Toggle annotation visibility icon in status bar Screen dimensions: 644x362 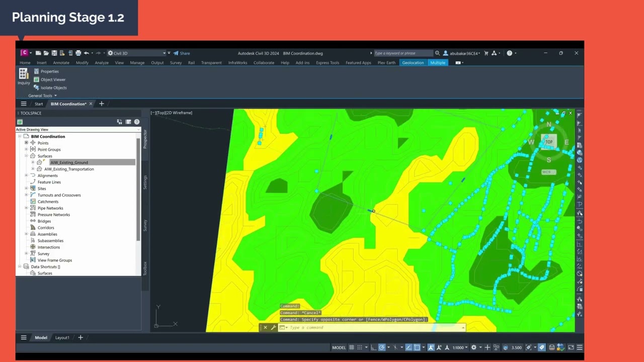point(431,347)
